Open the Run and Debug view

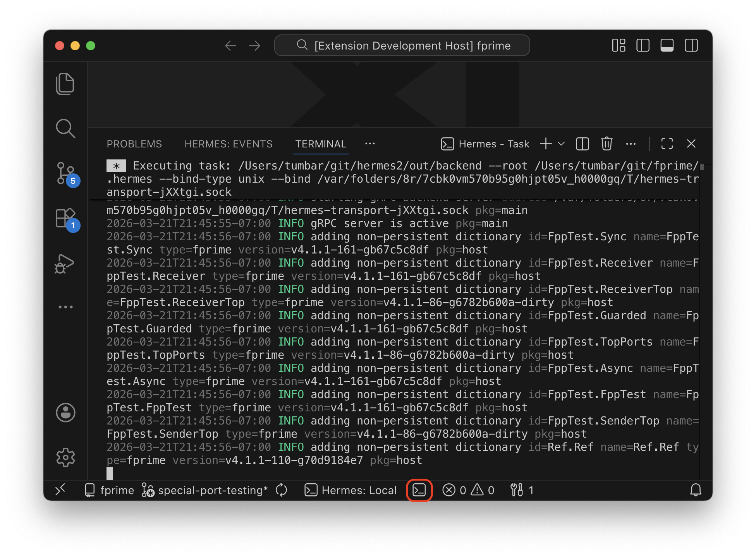tap(64, 264)
